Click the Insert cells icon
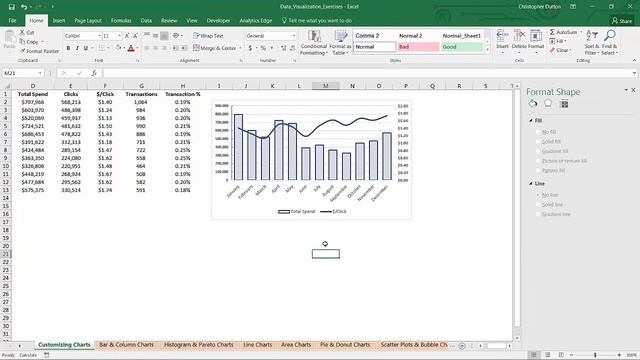640x360 pixels. click(x=502, y=36)
